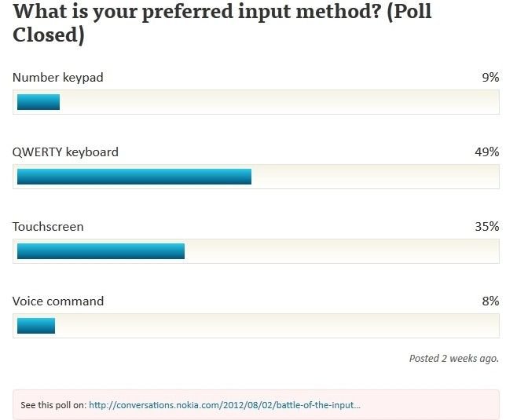Click the poll title heading
This screenshot has width=506, height=420.
(x=222, y=23)
